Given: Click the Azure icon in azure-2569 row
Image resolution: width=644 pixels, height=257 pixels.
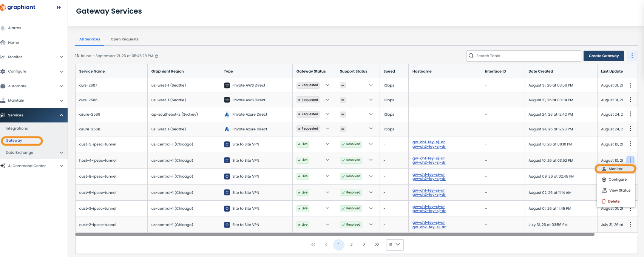Looking at the screenshot, I should click(227, 114).
